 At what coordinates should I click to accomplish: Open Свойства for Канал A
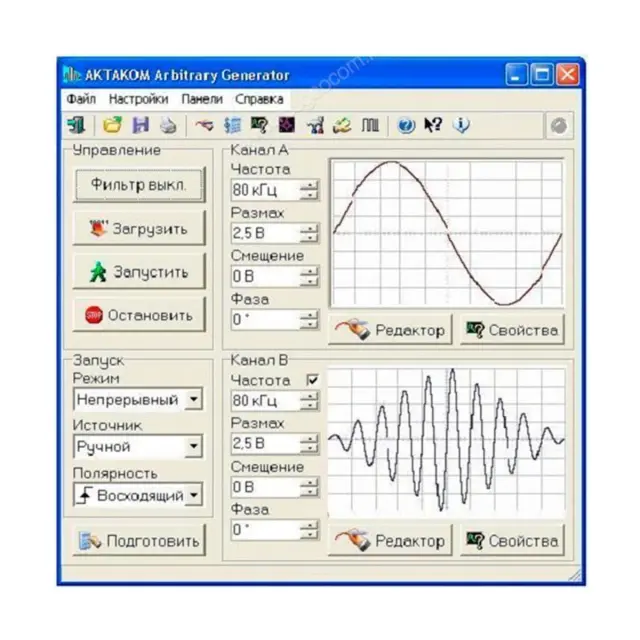click(513, 330)
